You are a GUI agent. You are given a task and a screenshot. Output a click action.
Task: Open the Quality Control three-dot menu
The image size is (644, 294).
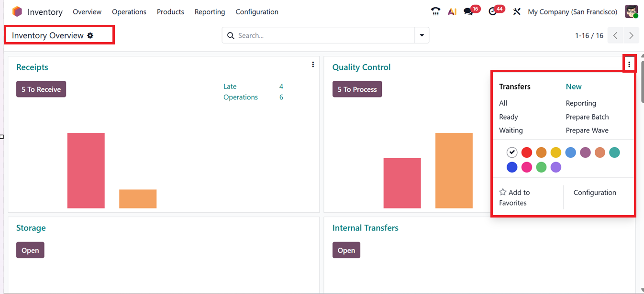click(x=629, y=63)
